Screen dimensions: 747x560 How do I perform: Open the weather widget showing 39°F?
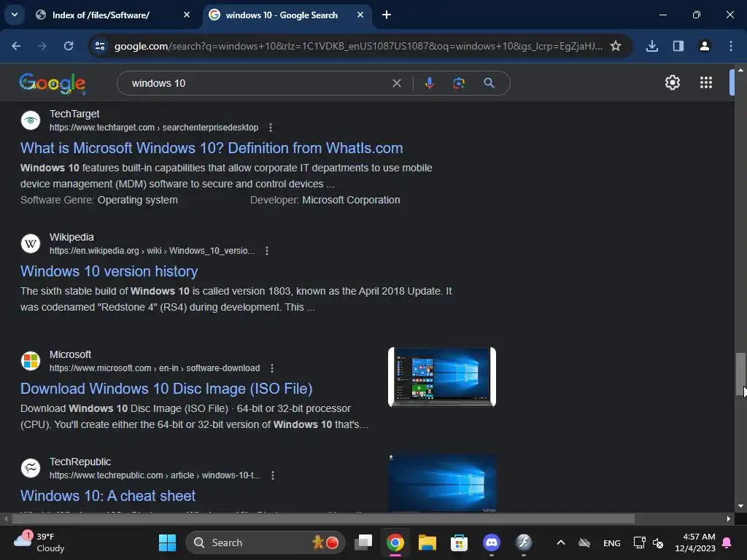[39, 542]
